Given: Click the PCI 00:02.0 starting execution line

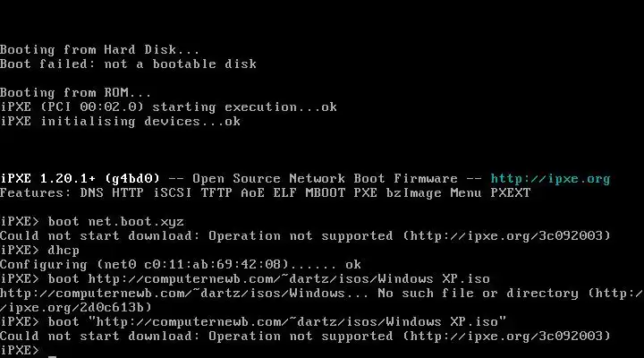Looking at the screenshot, I should (168, 107).
